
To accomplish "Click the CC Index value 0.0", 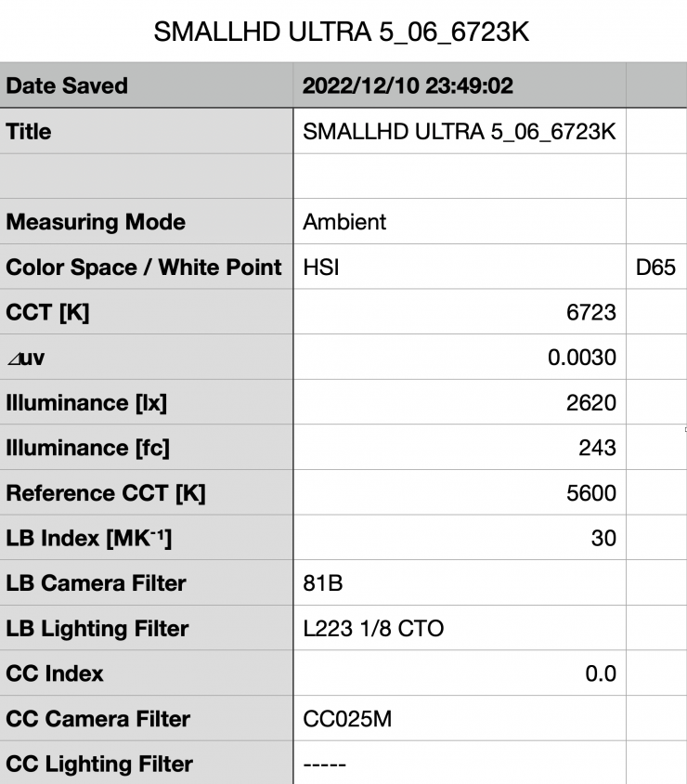I will 601,674.
